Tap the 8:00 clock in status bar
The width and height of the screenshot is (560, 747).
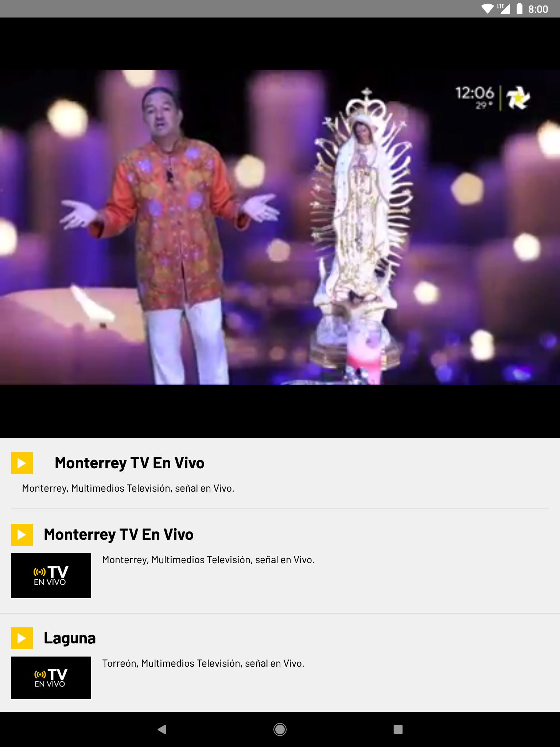tap(538, 9)
